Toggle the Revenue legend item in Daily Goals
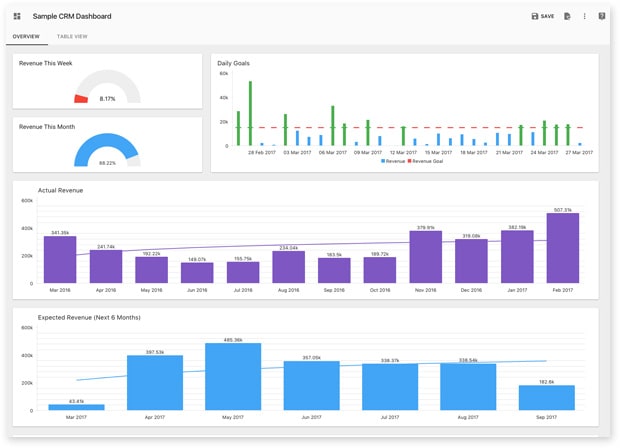The width and height of the screenshot is (620, 448). coord(395,160)
